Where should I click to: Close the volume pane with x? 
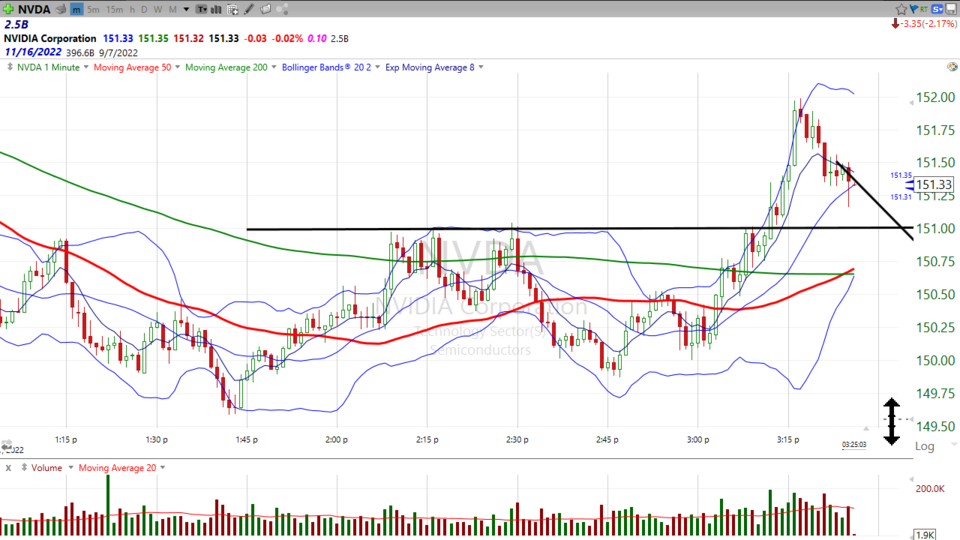coord(7,467)
